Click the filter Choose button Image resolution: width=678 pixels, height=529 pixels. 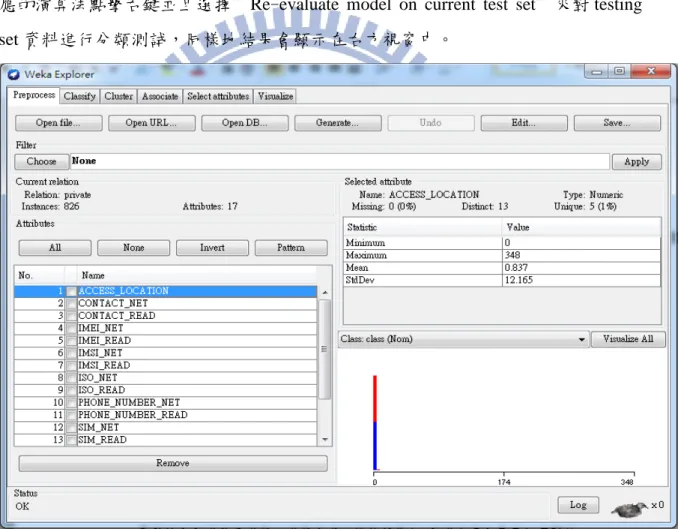click(42, 162)
